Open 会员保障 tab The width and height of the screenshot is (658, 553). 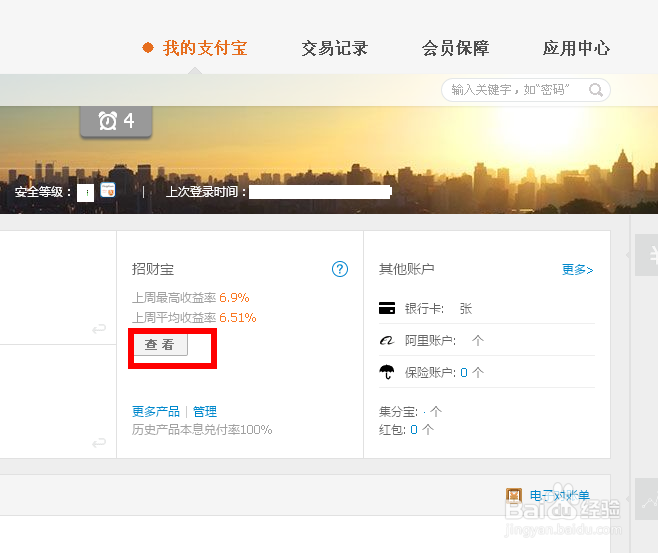tap(455, 48)
